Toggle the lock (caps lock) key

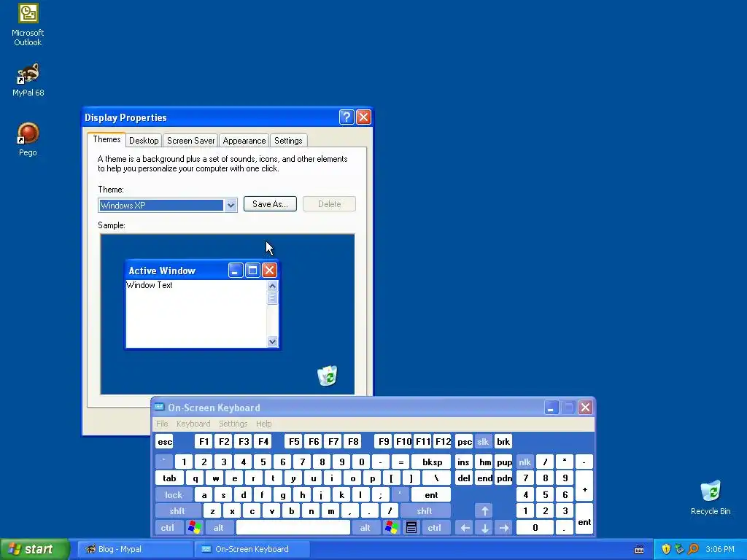point(174,495)
